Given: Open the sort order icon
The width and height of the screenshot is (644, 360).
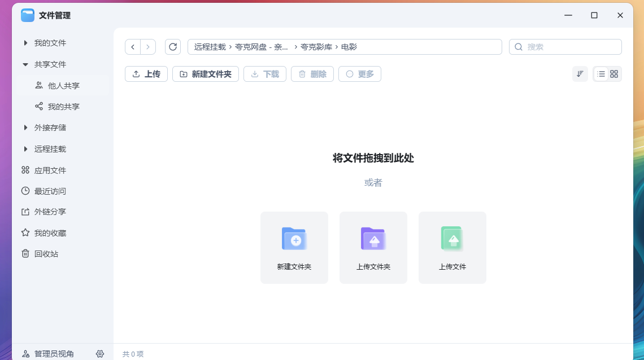Looking at the screenshot, I should pos(580,74).
